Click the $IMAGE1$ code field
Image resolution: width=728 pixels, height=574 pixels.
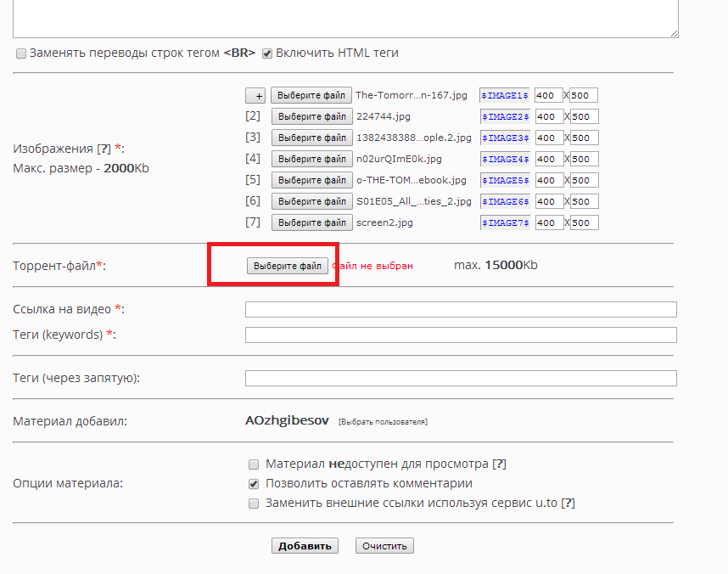pos(505,95)
